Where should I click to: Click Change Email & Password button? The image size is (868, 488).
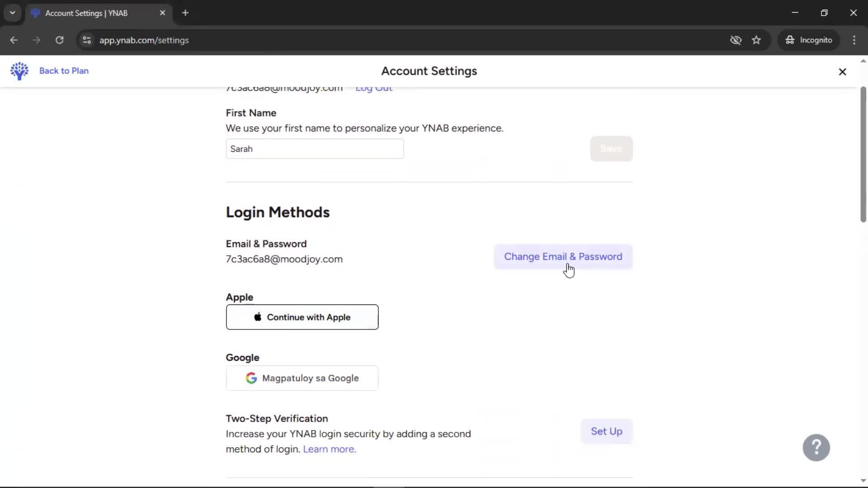click(x=563, y=257)
